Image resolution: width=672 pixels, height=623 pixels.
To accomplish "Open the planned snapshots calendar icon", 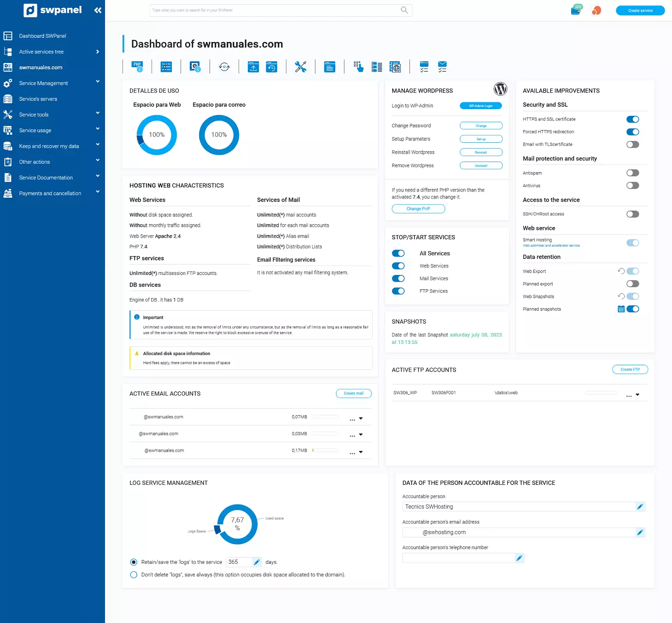I will [x=621, y=309].
